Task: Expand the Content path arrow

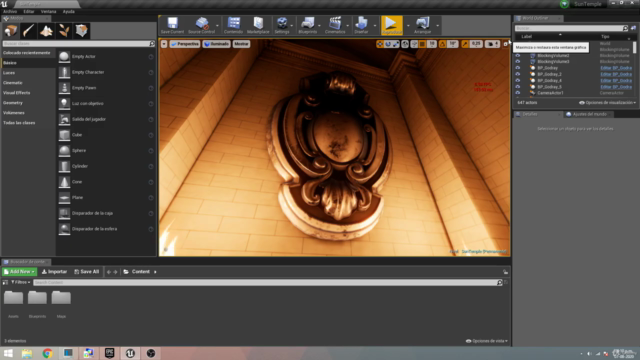Action: tap(155, 272)
